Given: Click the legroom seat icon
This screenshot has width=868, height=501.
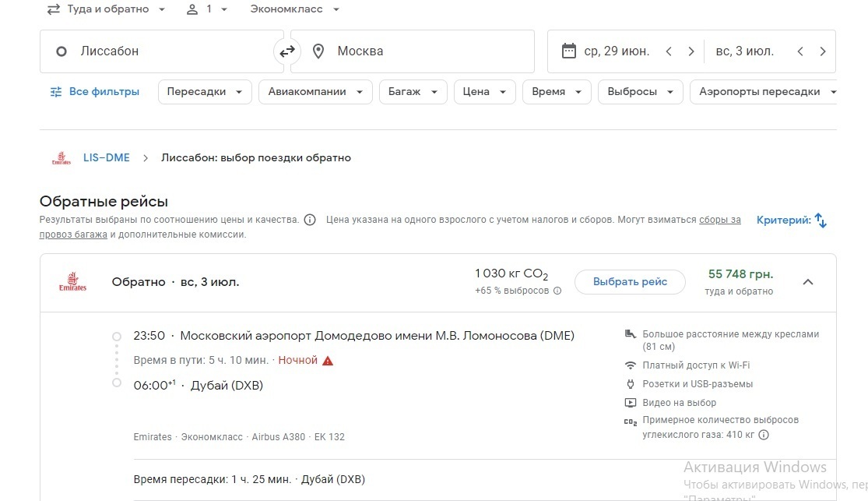Looking at the screenshot, I should (630, 334).
